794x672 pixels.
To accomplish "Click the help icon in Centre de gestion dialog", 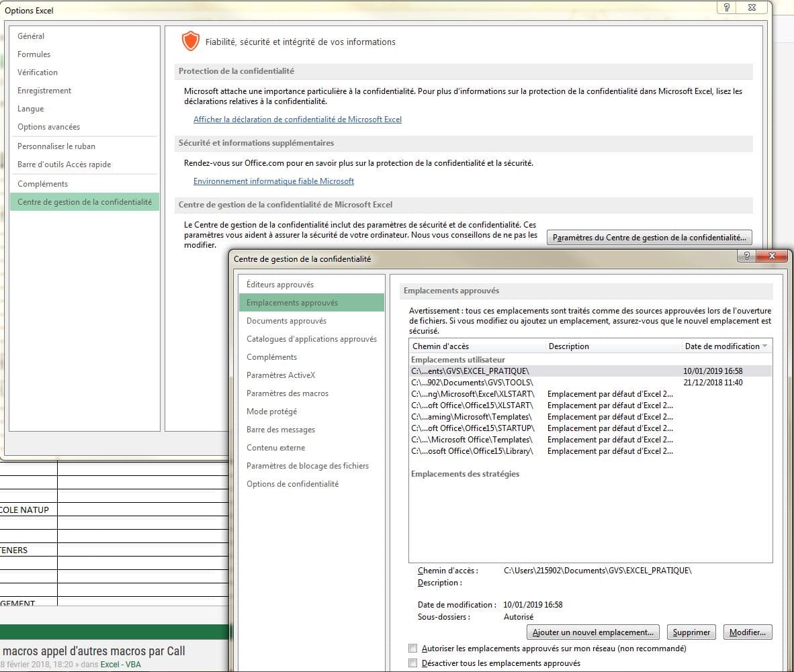I will click(x=746, y=256).
